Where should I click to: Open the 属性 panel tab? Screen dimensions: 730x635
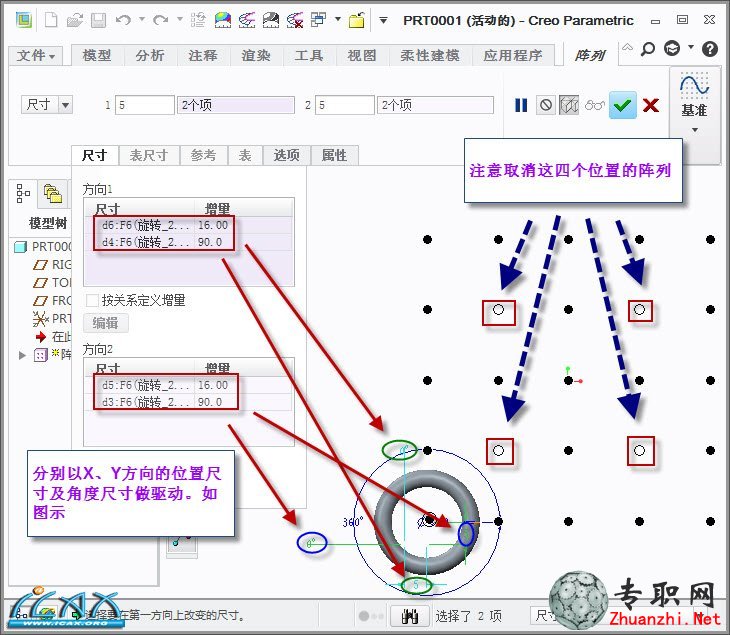334,155
